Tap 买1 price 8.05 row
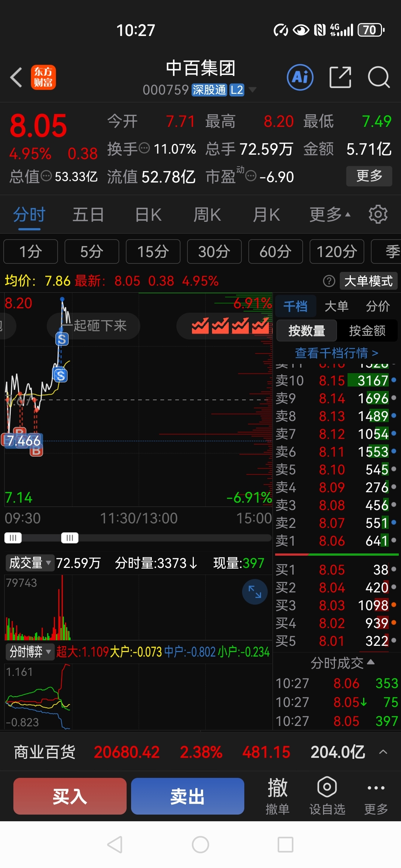The height and width of the screenshot is (868, 401). coord(336,569)
